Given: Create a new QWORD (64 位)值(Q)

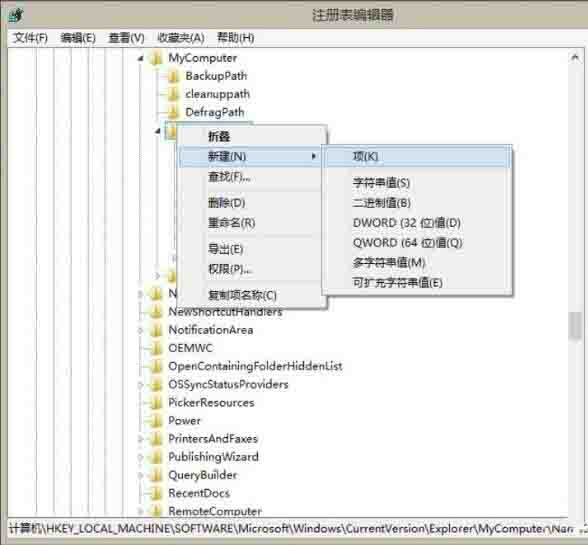Looking at the screenshot, I should [417, 243].
